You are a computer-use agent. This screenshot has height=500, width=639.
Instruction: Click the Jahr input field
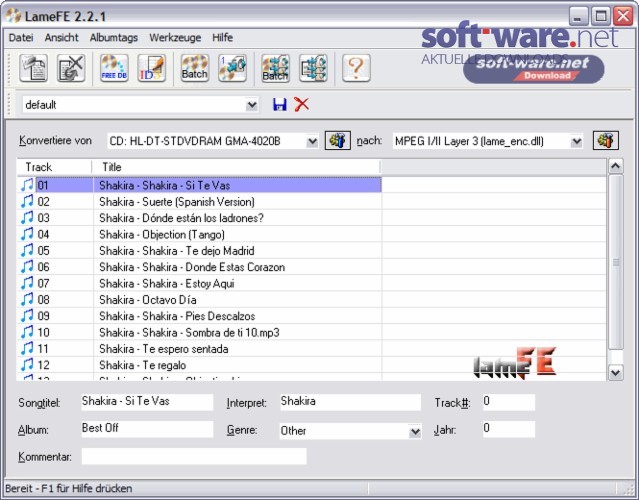pyautogui.click(x=509, y=429)
